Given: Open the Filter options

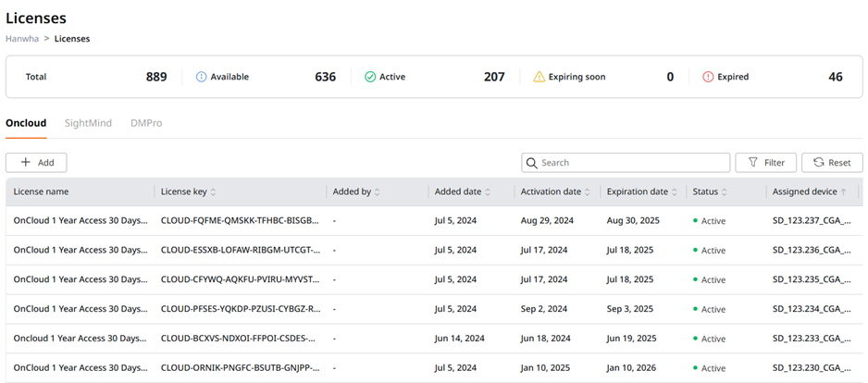Looking at the screenshot, I should point(765,163).
